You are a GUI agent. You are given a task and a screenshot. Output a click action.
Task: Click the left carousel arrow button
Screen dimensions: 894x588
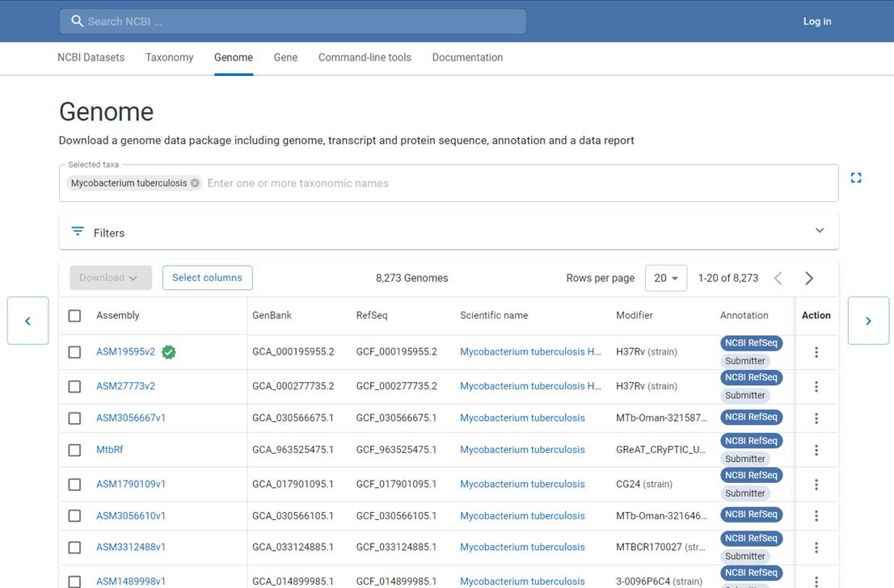[28, 321]
